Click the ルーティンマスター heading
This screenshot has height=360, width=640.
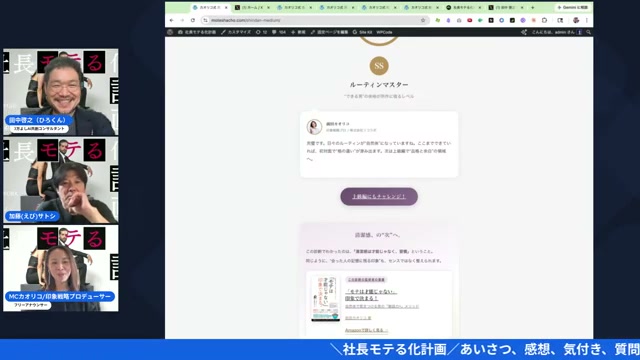(x=379, y=84)
